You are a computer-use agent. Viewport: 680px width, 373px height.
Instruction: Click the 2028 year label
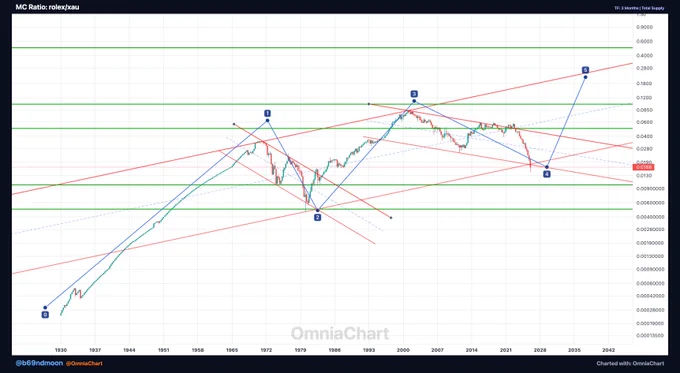(x=540, y=350)
